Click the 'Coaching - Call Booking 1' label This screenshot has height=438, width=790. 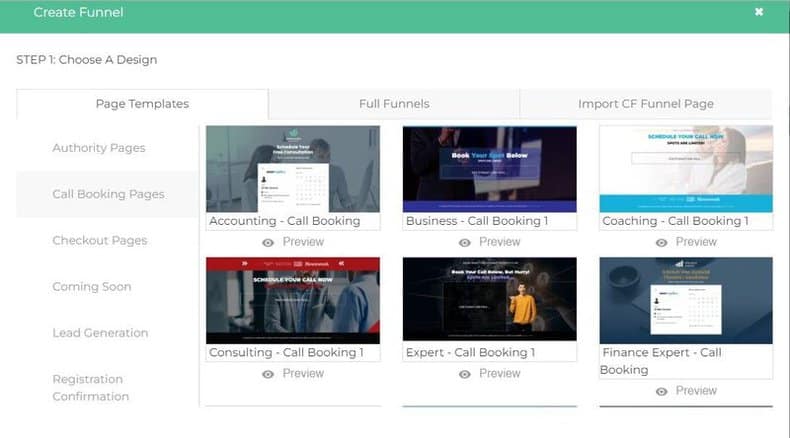tap(675, 221)
